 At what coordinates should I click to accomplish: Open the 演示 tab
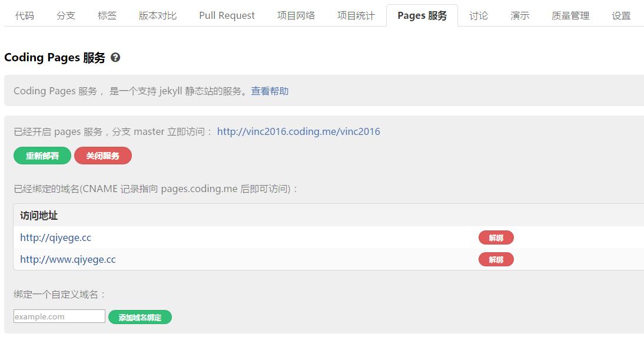pos(519,16)
